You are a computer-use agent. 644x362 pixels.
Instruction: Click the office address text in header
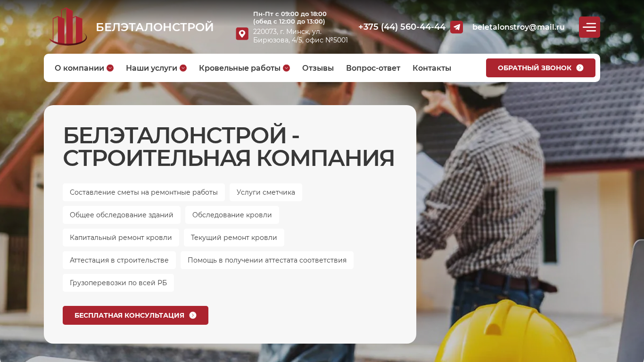(300, 36)
